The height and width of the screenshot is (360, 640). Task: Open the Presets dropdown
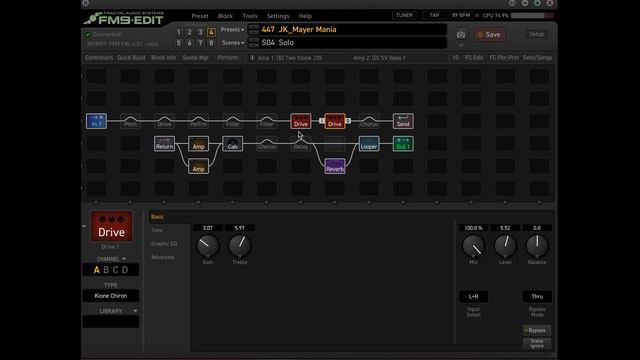coord(232,30)
